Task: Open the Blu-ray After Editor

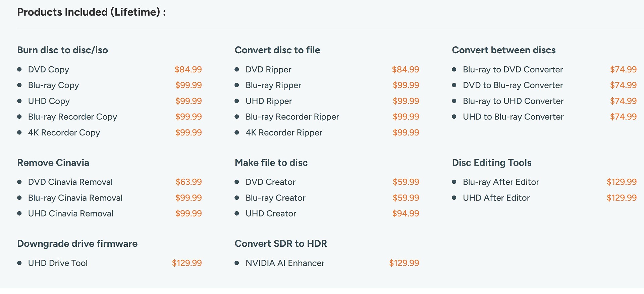Action: [x=501, y=182]
